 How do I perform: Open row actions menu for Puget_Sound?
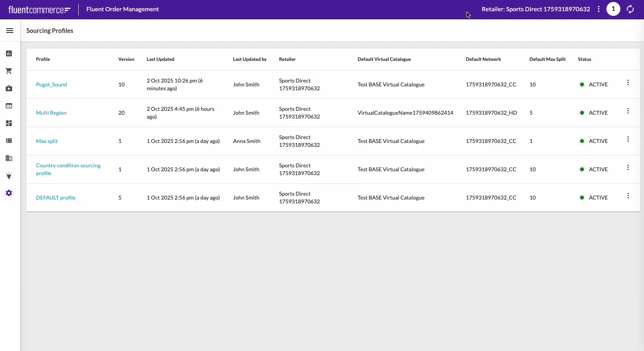pyautogui.click(x=628, y=83)
